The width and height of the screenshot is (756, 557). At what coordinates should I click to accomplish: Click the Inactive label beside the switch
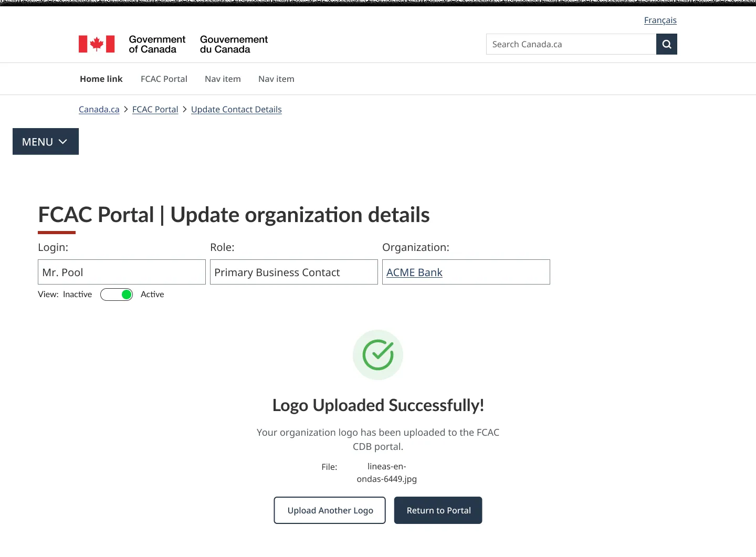pos(77,295)
